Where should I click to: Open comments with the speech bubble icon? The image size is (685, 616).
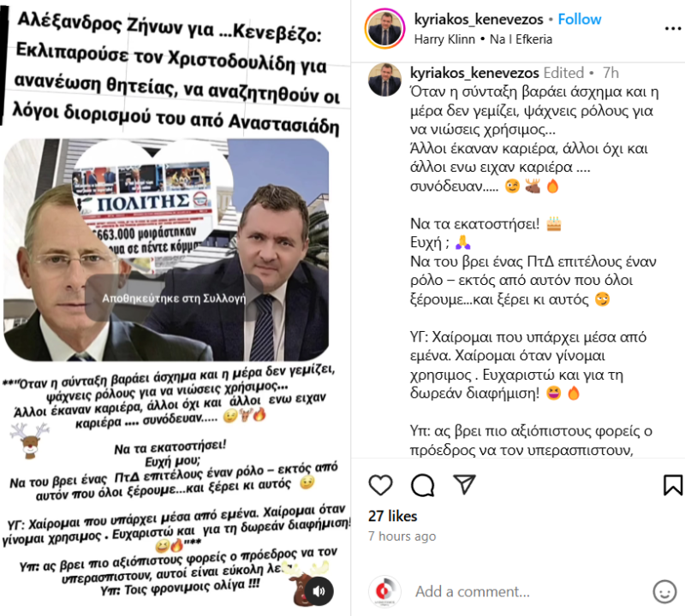coord(422,485)
